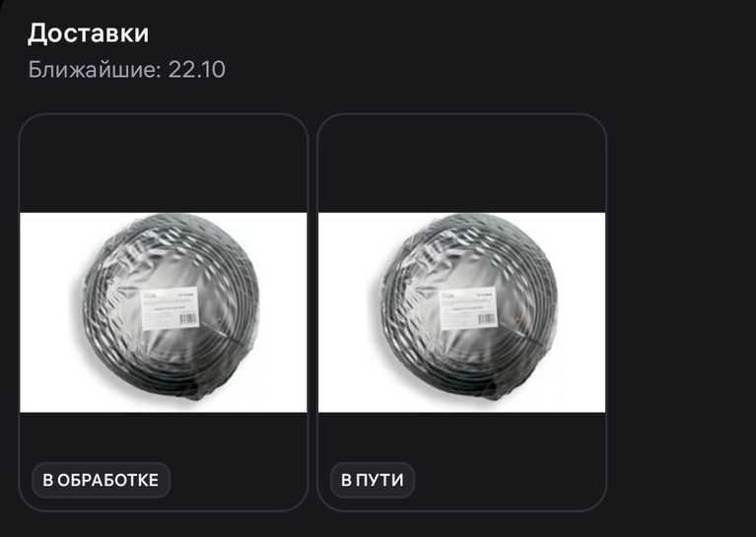The height and width of the screenshot is (537, 756).
Task: Click the word Ближайшие under Доставки
Action: click(x=95, y=70)
